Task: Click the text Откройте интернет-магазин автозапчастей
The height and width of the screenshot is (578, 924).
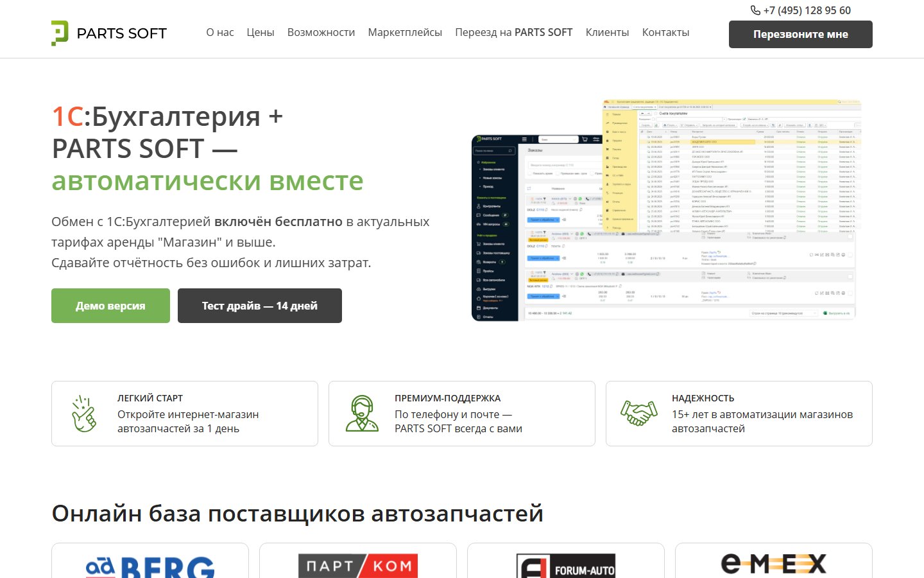Action: (x=188, y=422)
